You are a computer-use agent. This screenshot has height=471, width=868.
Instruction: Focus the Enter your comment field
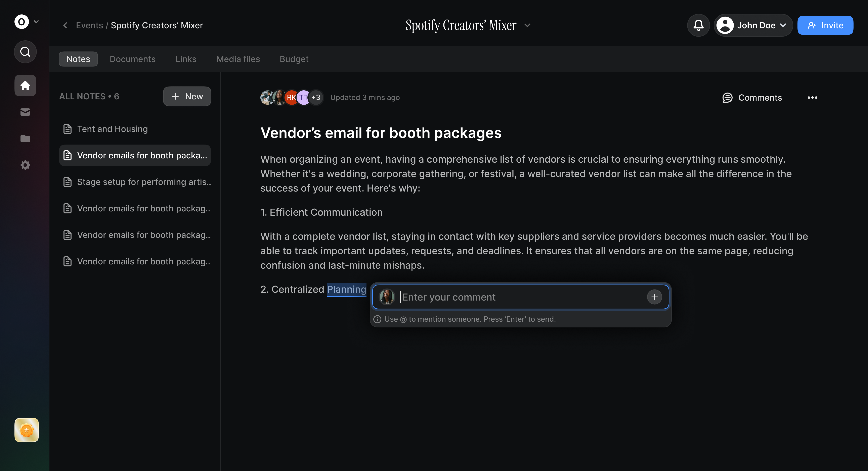click(521, 297)
